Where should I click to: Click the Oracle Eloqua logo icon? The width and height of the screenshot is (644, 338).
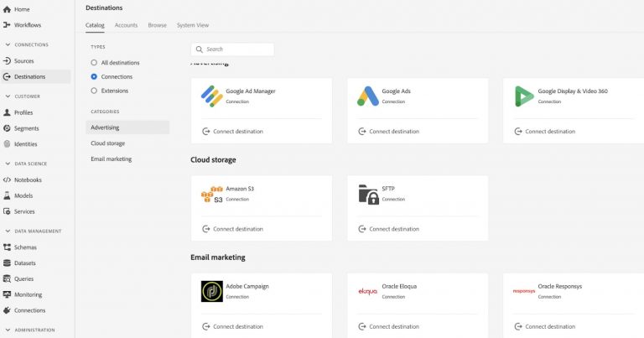tap(367, 291)
